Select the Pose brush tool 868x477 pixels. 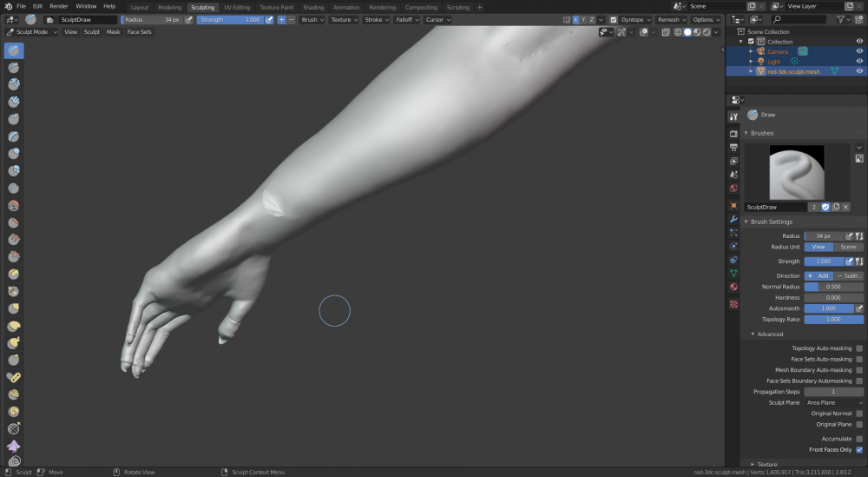(x=14, y=377)
